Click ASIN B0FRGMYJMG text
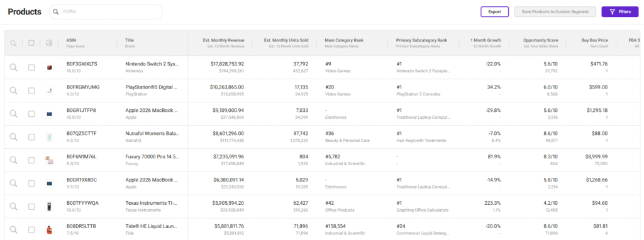 [x=82, y=87]
